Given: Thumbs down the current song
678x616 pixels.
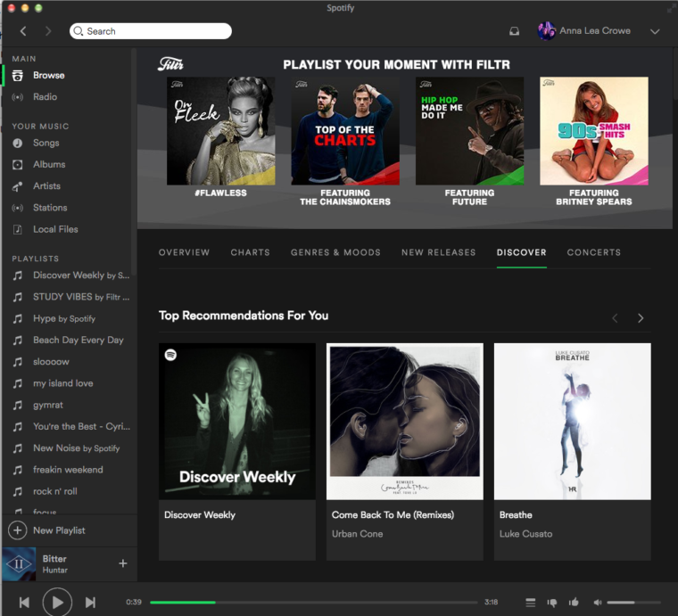Looking at the screenshot, I should coord(552,602).
